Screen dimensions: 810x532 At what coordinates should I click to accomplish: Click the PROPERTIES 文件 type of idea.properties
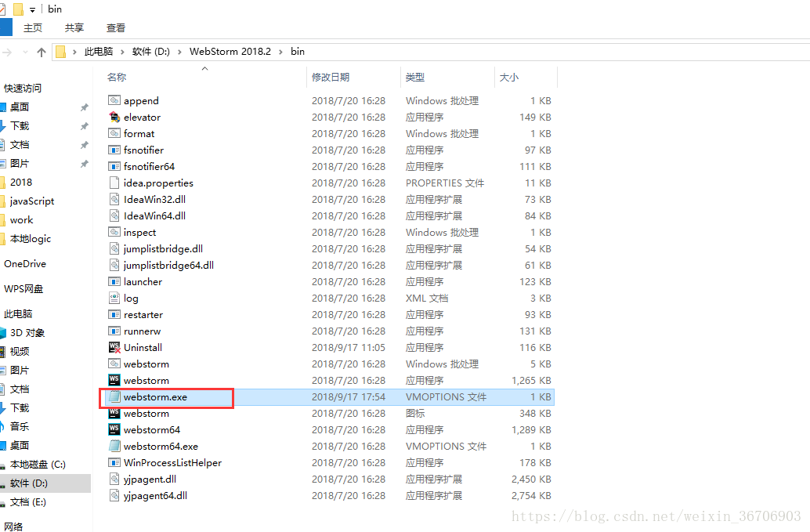point(445,183)
